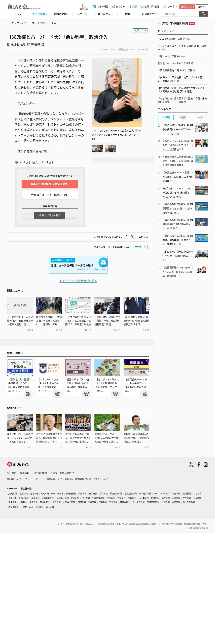This screenshot has height=644, width=215.
Task: Open today's weather icon in header
Action: 84,7
